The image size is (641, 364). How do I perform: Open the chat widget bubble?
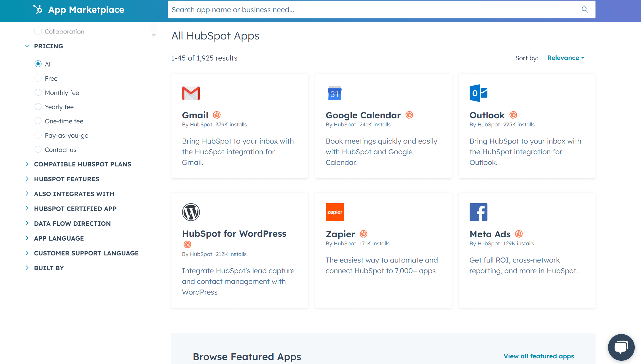point(621,347)
